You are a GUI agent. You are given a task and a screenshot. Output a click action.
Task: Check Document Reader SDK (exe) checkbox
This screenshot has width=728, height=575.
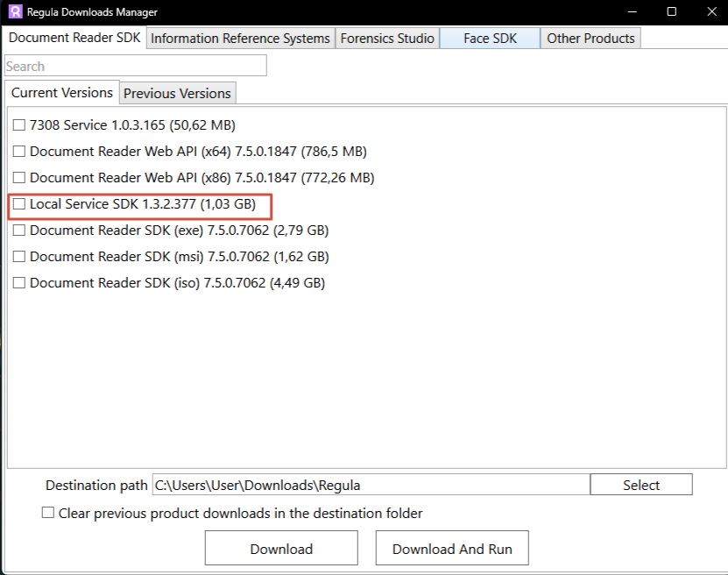tap(19, 231)
